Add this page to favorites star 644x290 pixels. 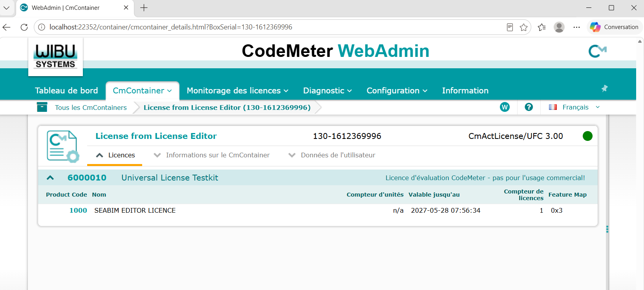[523, 27]
